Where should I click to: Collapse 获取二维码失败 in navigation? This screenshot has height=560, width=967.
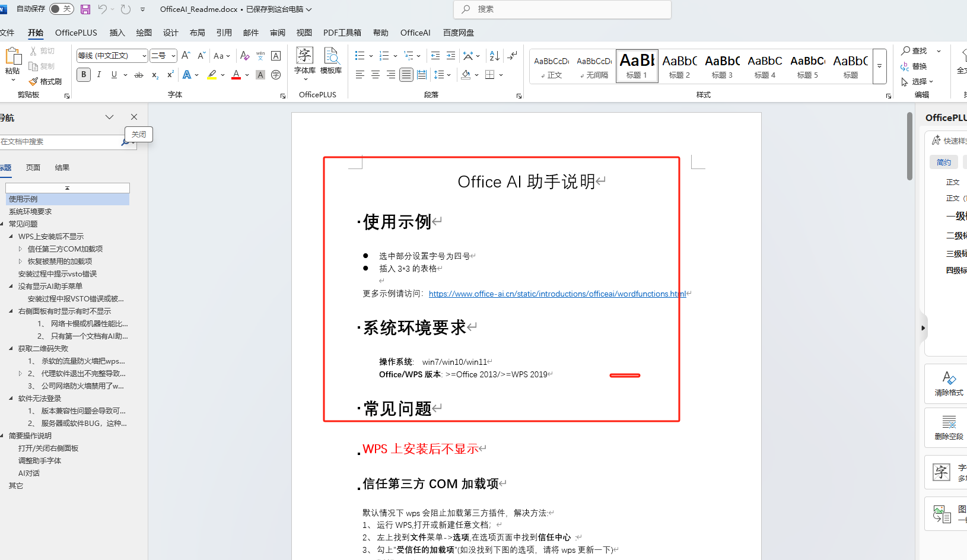[11, 349]
